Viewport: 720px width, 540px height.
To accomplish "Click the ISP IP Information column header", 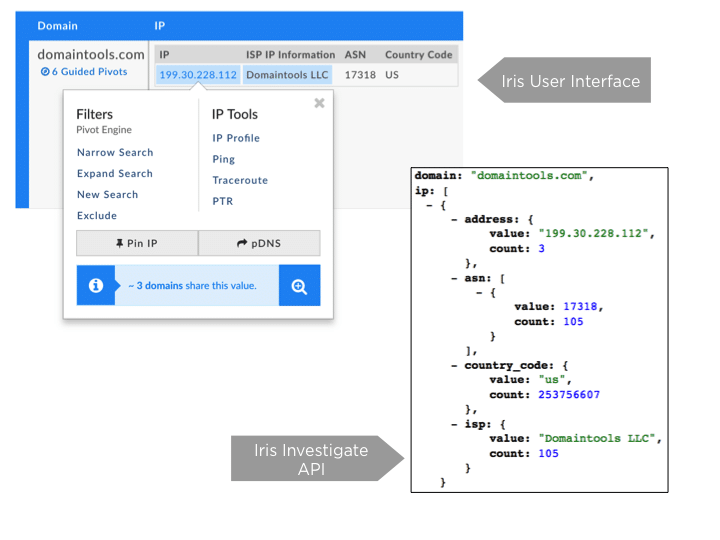I will pyautogui.click(x=291, y=55).
